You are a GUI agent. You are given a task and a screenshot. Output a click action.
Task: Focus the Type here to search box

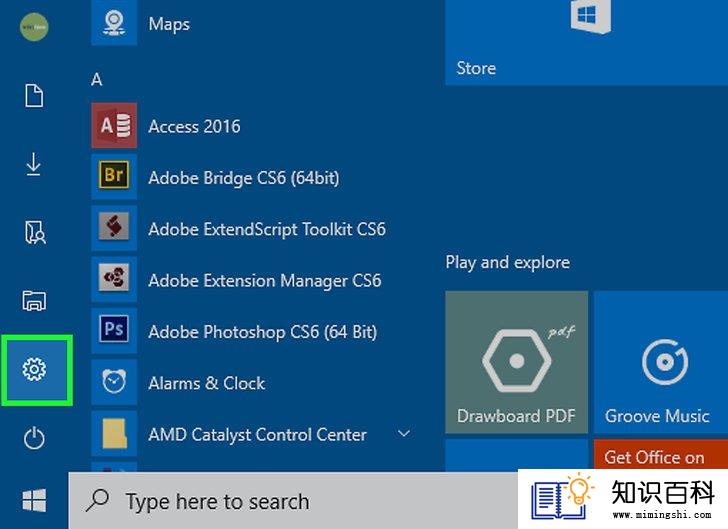click(x=293, y=500)
